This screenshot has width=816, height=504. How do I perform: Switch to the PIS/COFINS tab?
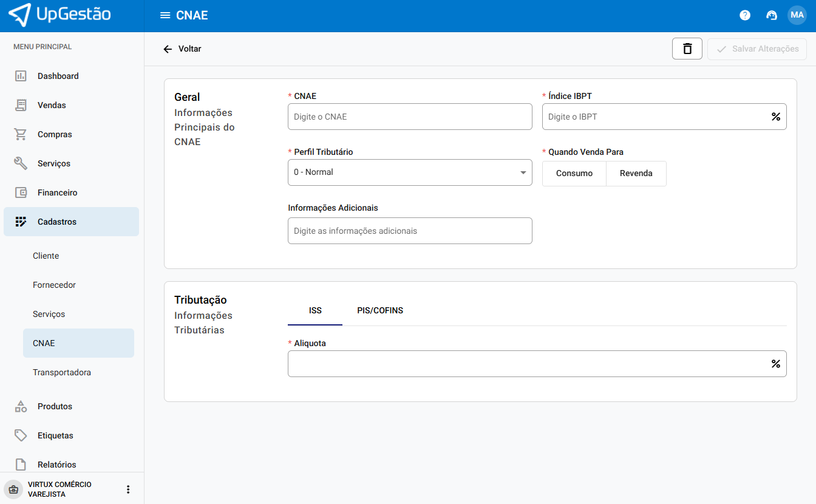[x=380, y=310]
